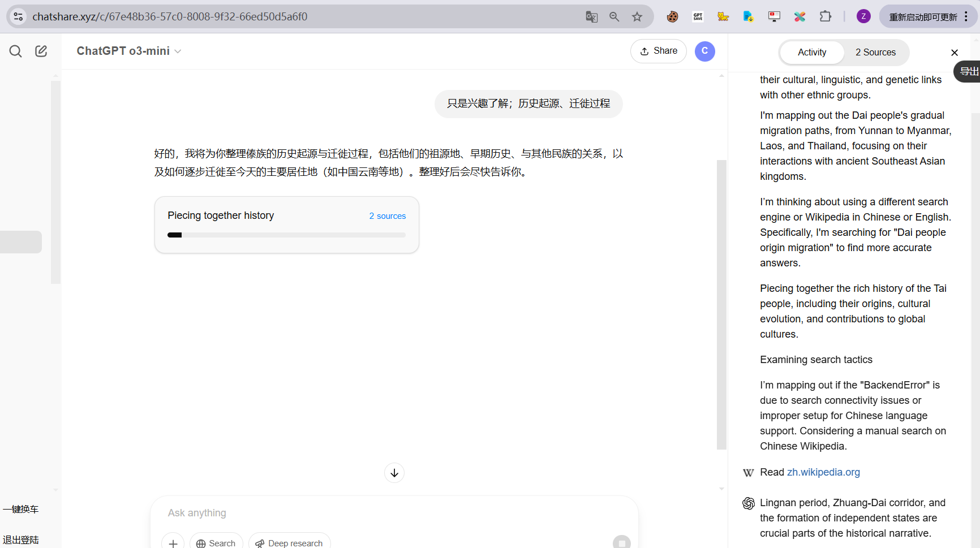Click the user message 只是兴趣了解
Image resolution: width=980 pixels, height=548 pixels.
pyautogui.click(x=528, y=104)
